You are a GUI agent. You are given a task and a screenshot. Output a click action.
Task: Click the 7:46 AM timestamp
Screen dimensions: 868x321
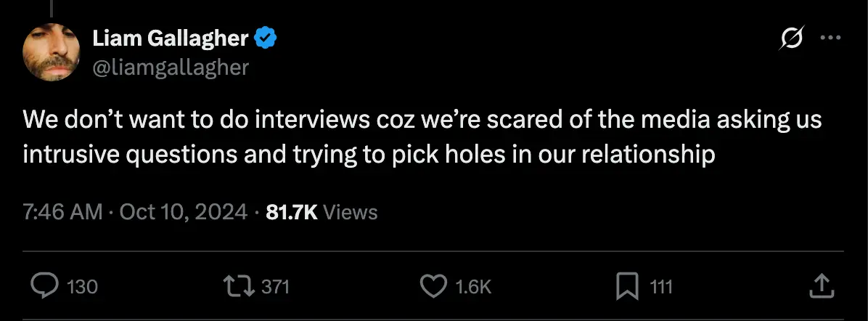(62, 212)
